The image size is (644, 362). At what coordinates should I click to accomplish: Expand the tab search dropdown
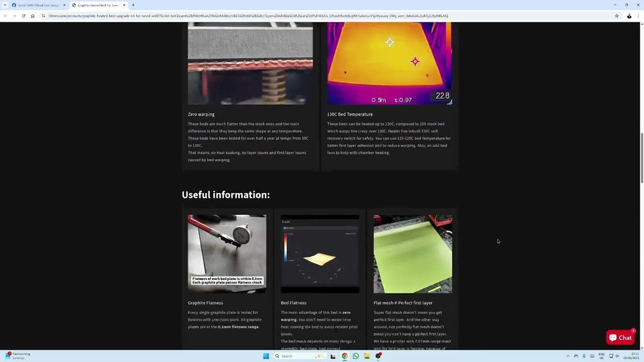click(x=5, y=5)
